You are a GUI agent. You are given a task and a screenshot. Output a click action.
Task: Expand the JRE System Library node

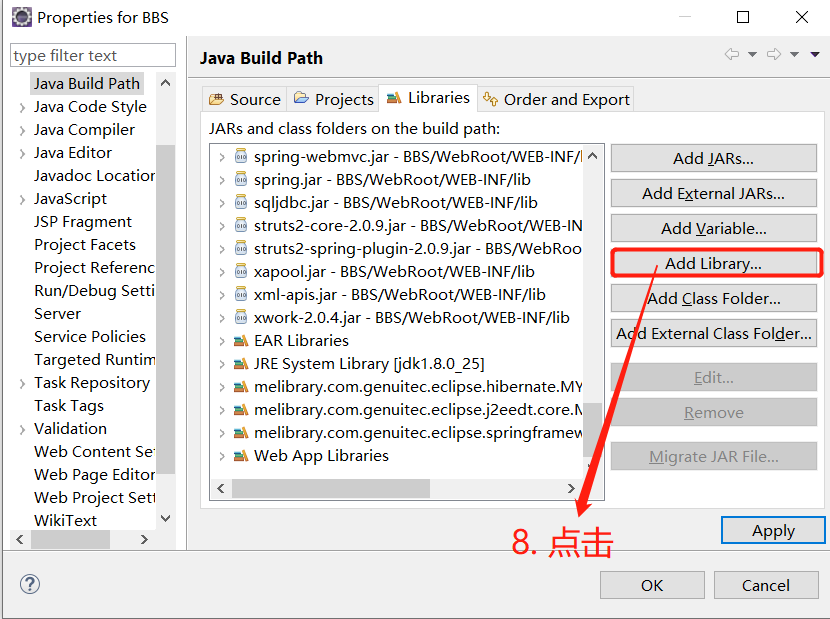pyautogui.click(x=222, y=364)
